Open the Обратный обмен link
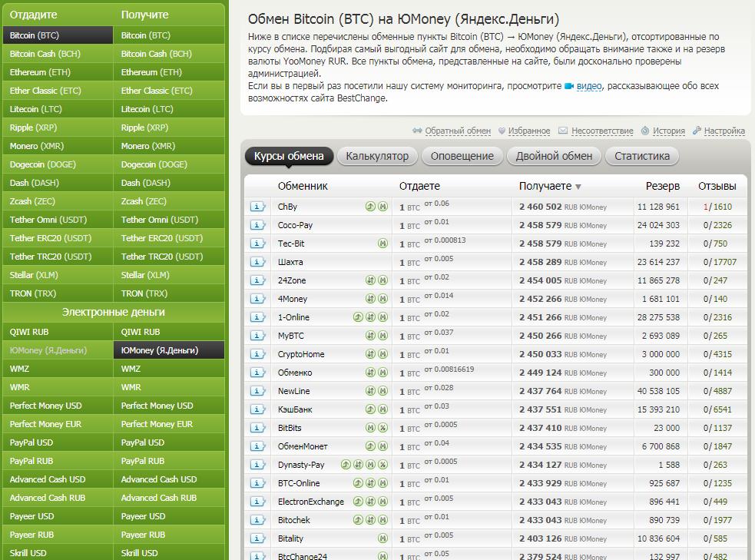755x560 pixels. point(458,131)
